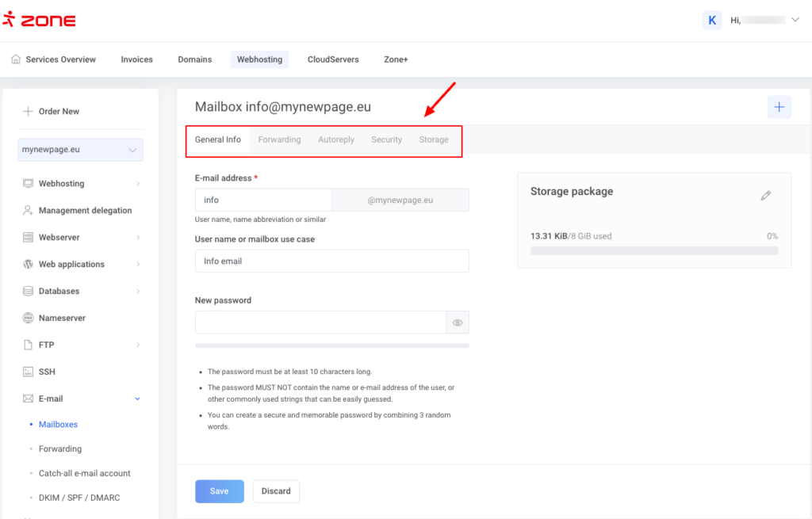Click the user avatar K icon
Viewport: 812px width, 519px height.
coord(712,20)
